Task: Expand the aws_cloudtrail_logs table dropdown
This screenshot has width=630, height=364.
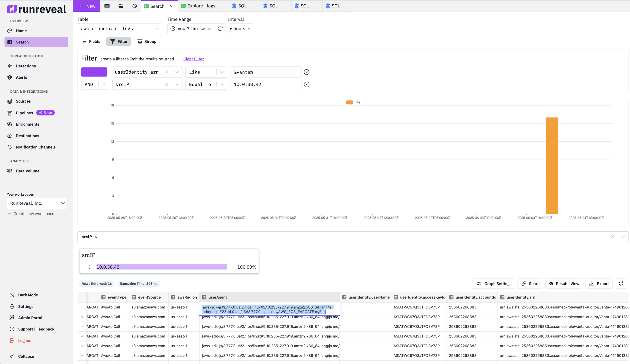Action: coord(157,29)
